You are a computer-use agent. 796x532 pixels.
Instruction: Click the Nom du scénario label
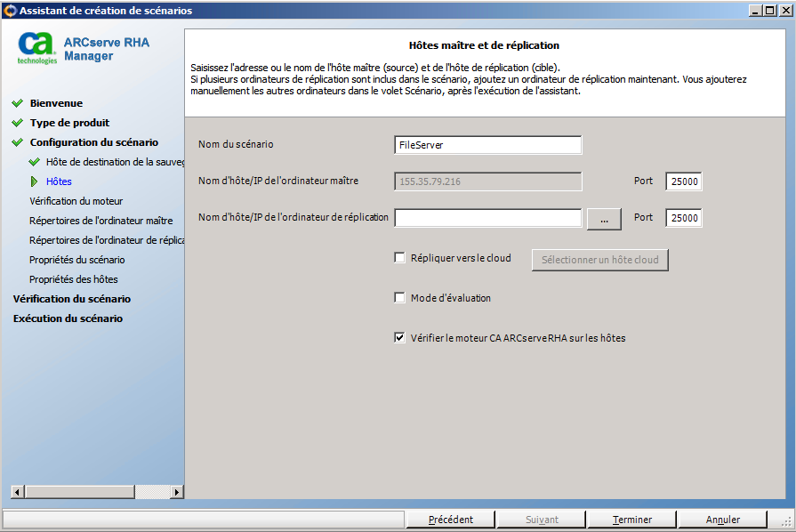pyautogui.click(x=236, y=144)
